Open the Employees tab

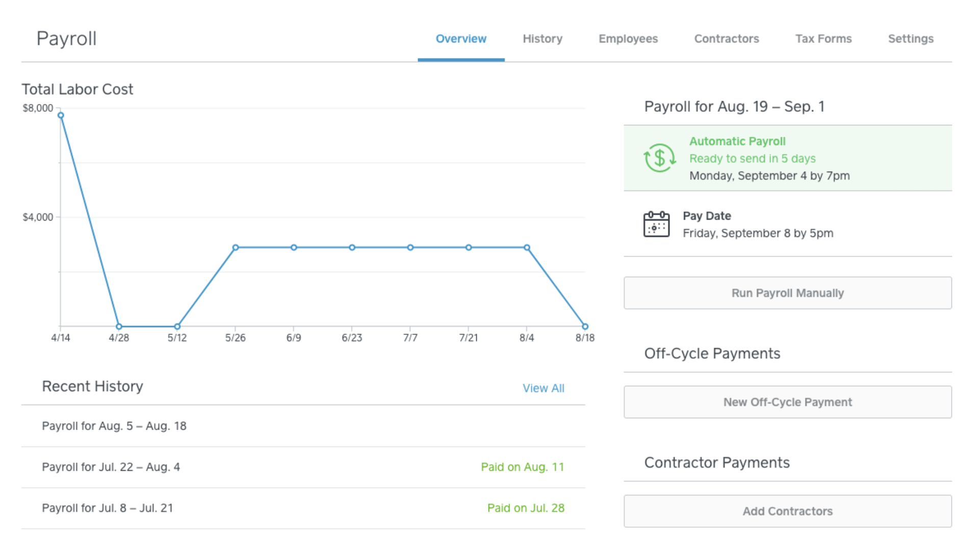coord(628,39)
